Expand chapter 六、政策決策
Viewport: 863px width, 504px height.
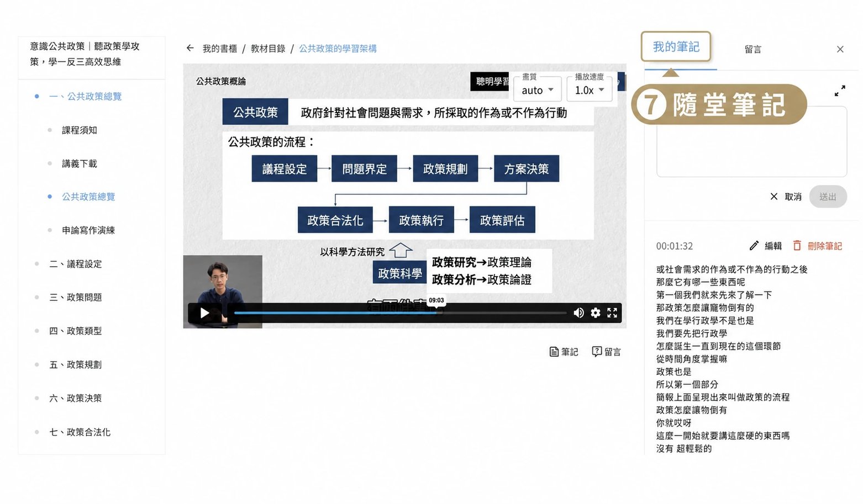click(76, 398)
